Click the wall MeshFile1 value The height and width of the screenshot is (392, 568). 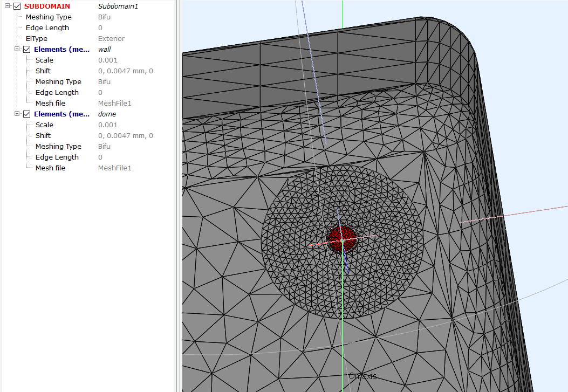pyautogui.click(x=114, y=103)
